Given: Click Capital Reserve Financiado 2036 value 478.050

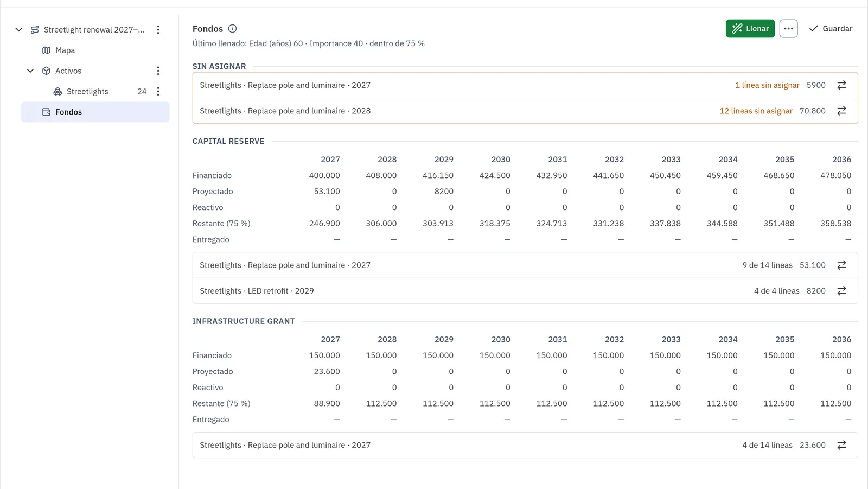Looking at the screenshot, I should 835,175.
